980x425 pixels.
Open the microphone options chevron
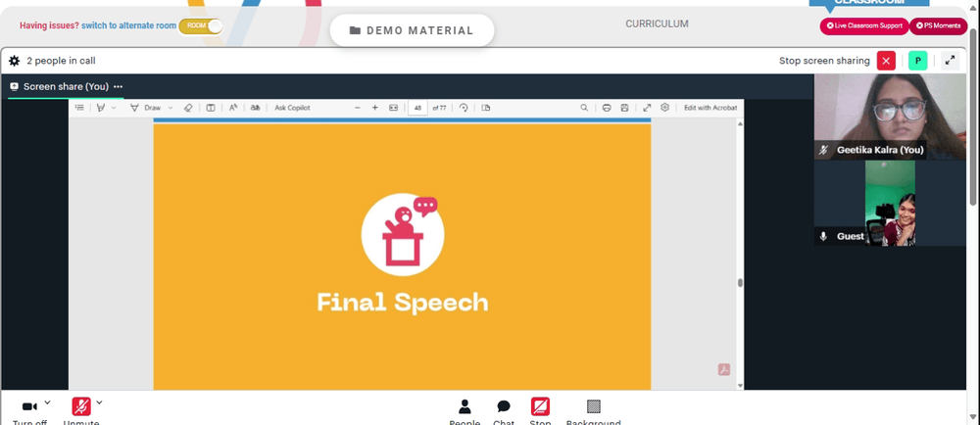pyautogui.click(x=99, y=402)
